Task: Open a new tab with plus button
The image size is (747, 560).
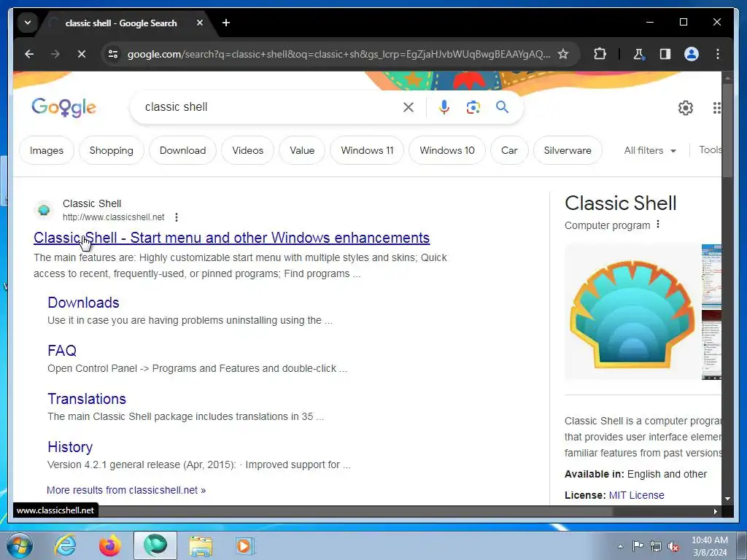Action: 226,23
